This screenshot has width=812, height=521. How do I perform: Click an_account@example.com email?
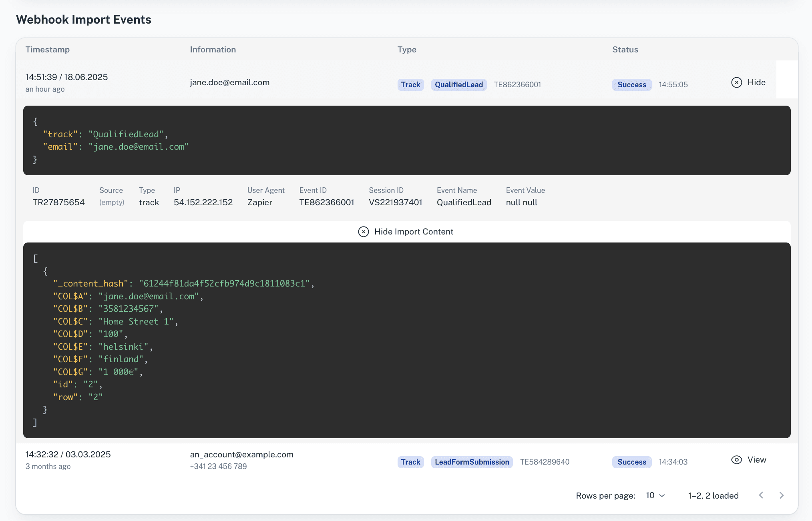point(242,454)
